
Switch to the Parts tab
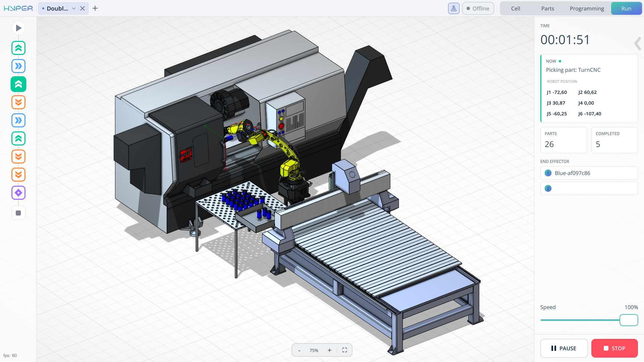pos(548,8)
